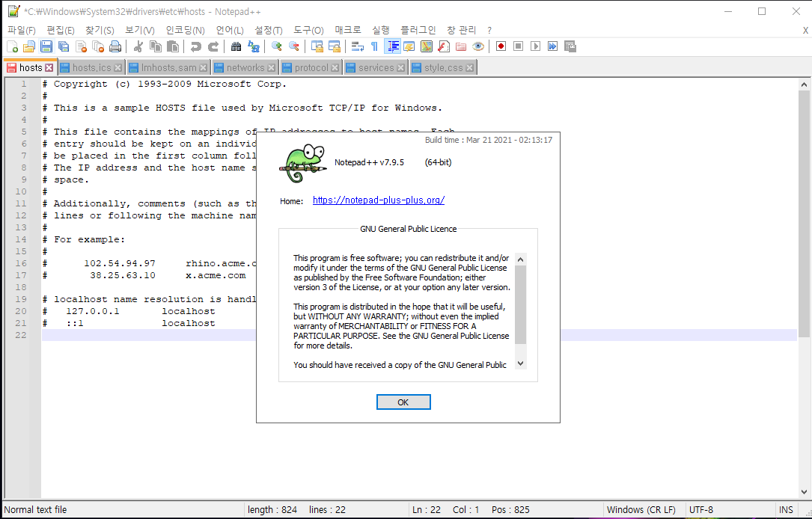Undo last edit with toolbar arrow

click(195, 46)
